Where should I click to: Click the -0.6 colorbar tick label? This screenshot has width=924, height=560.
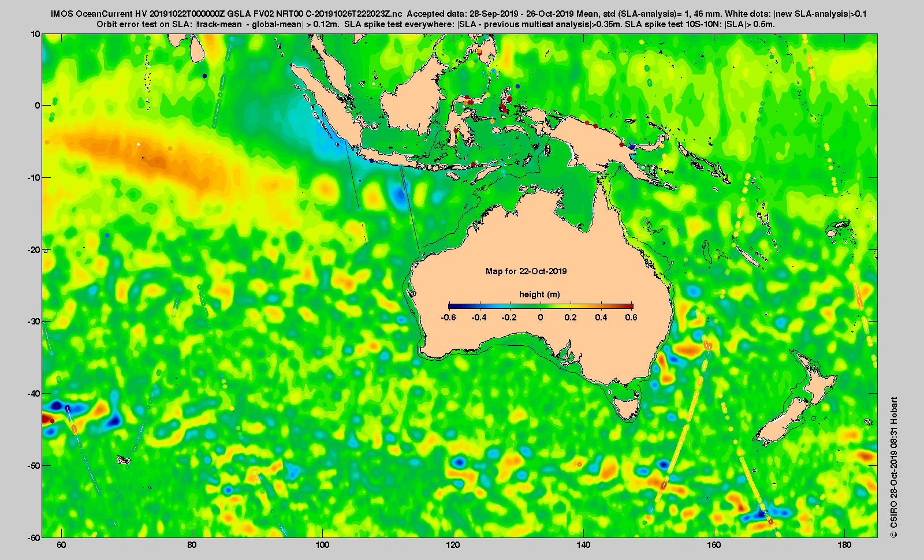point(448,318)
